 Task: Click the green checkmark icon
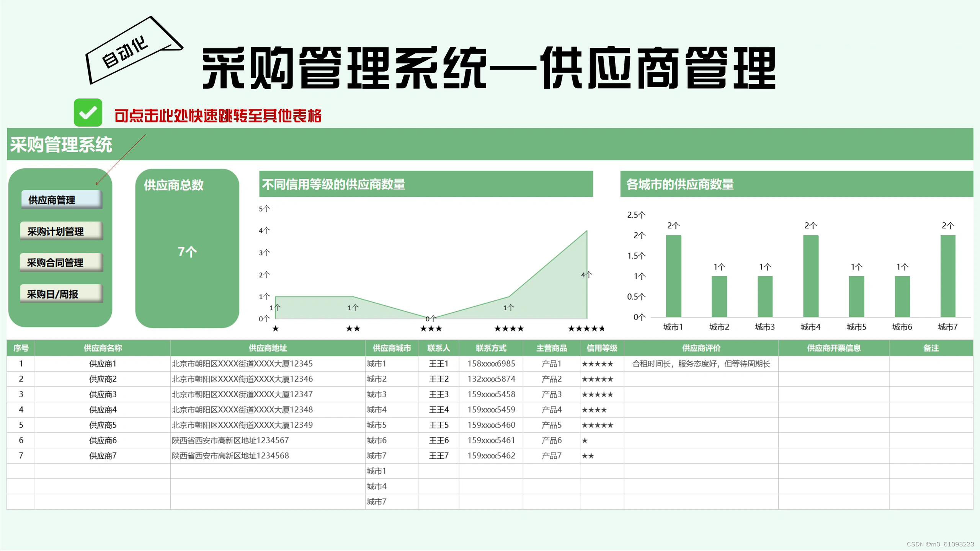point(88,112)
